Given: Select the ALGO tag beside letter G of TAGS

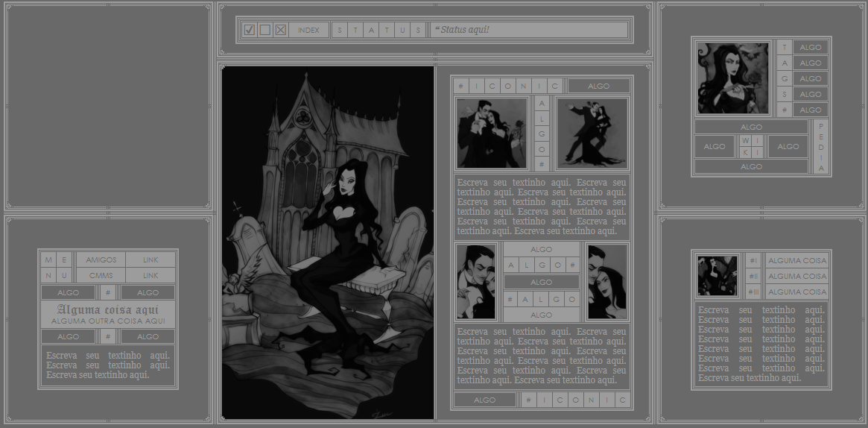Looking at the screenshot, I should click(x=811, y=78).
